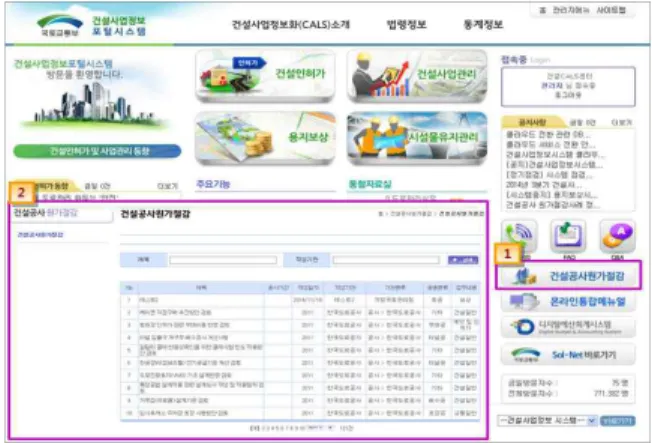The image size is (652, 443).
Task: Open the 사이트맵 link
Action: click(x=611, y=10)
